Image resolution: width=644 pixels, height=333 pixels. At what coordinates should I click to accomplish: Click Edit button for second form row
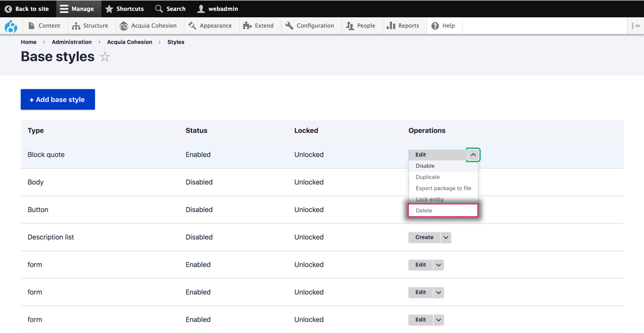coord(421,292)
